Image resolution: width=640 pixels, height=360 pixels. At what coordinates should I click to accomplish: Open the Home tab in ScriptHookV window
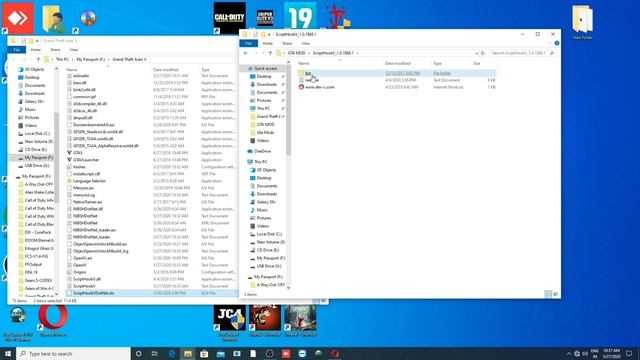point(268,43)
